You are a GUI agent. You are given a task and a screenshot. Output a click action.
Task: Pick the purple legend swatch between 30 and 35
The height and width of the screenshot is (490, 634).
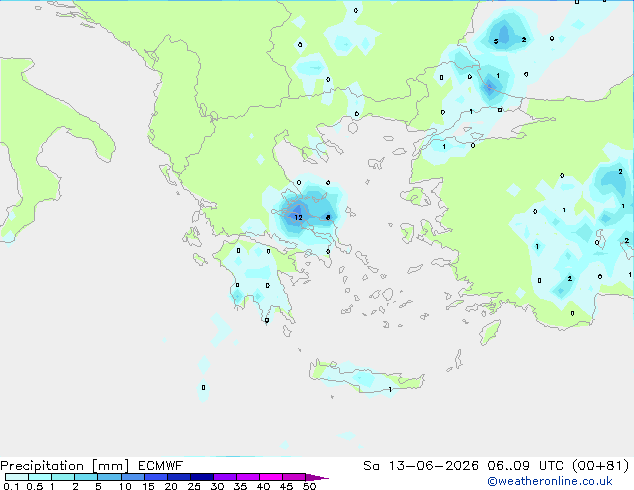(x=225, y=477)
